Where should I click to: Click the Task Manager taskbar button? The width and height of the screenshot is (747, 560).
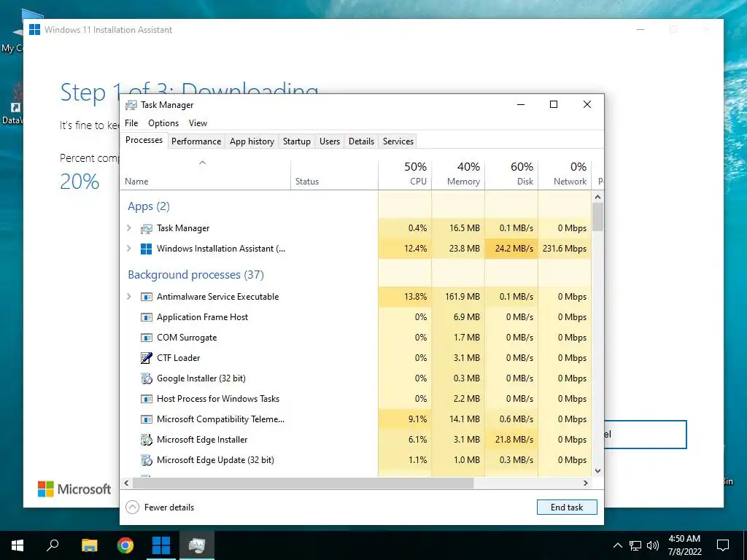click(x=197, y=545)
